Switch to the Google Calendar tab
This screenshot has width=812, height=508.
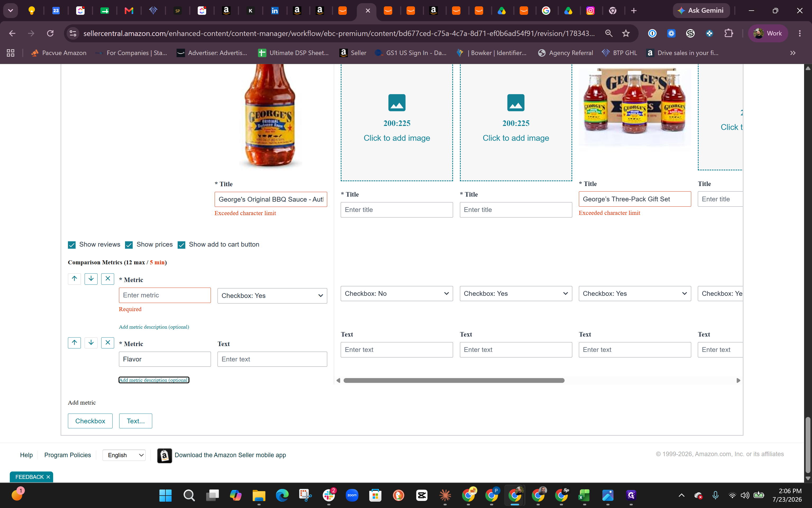point(56,11)
